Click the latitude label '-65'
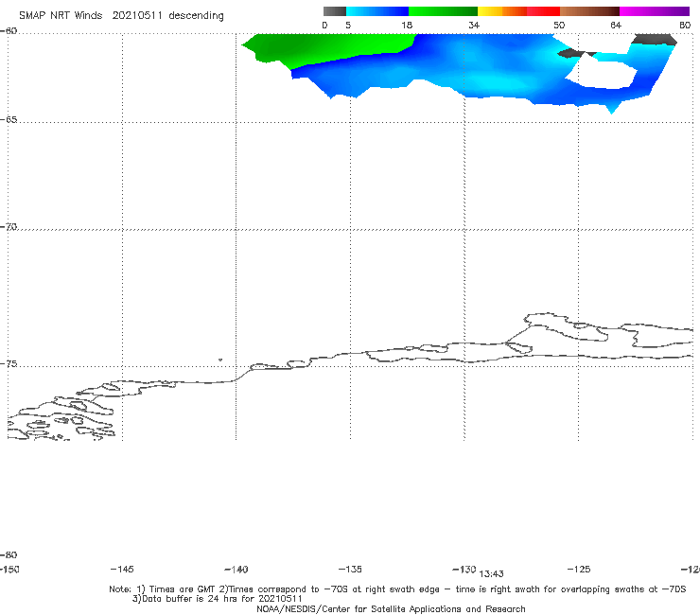 pyautogui.click(x=9, y=120)
